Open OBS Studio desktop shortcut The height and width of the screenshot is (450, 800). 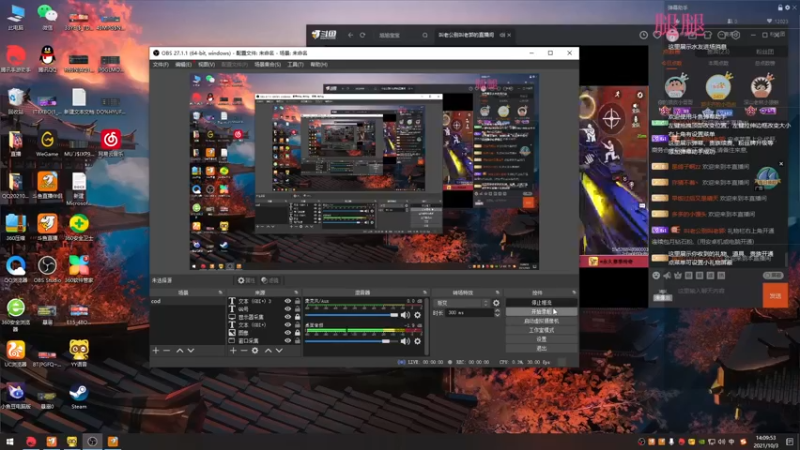coord(47,269)
